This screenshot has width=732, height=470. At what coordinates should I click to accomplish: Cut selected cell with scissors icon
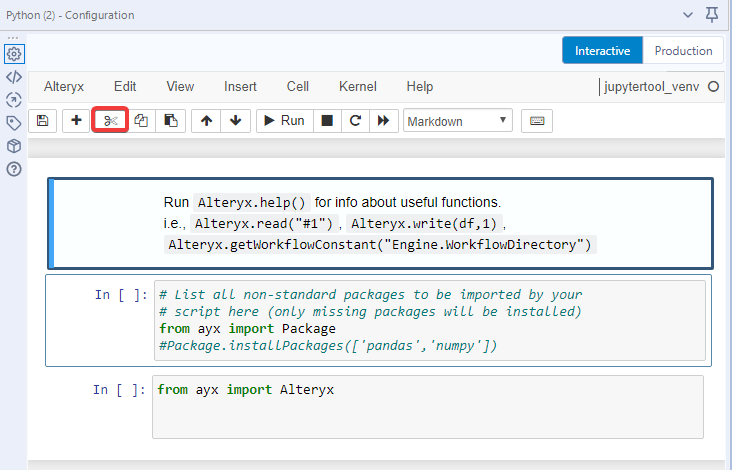pos(110,121)
